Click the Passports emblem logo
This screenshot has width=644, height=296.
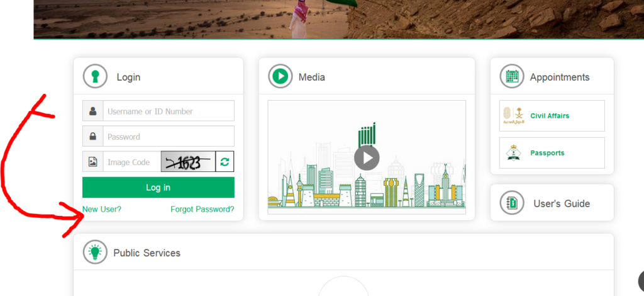[513, 153]
